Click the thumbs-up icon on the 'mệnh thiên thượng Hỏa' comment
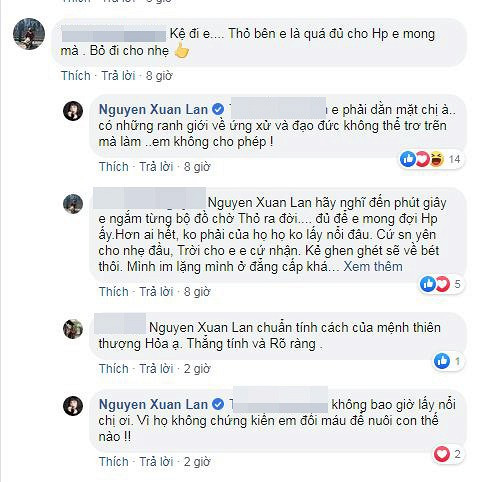This screenshot has height=482, width=487. [442, 361]
